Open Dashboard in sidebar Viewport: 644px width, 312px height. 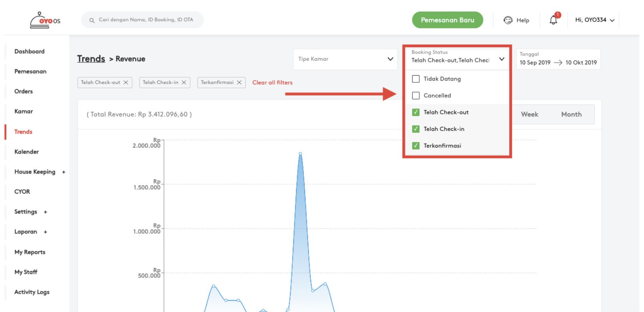tap(29, 52)
